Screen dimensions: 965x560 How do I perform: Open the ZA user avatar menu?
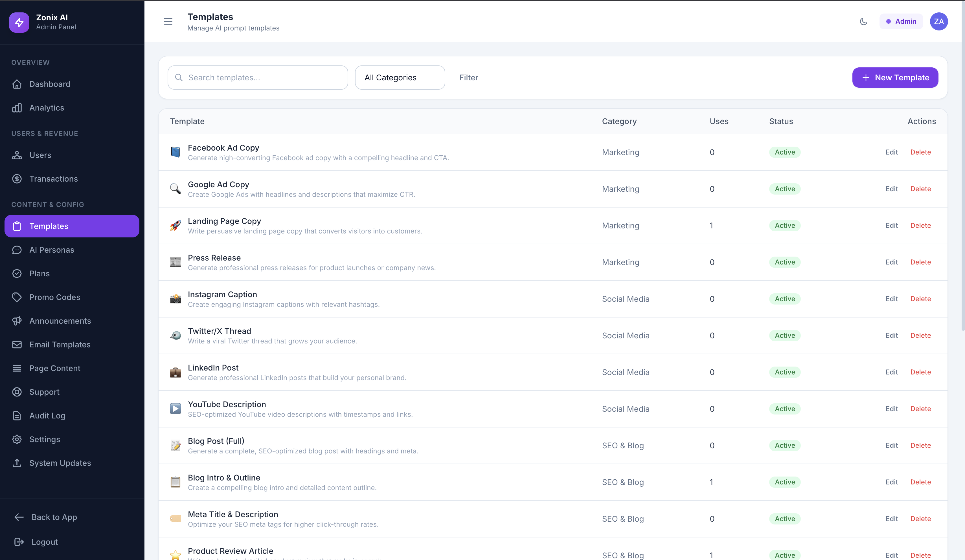(938, 21)
